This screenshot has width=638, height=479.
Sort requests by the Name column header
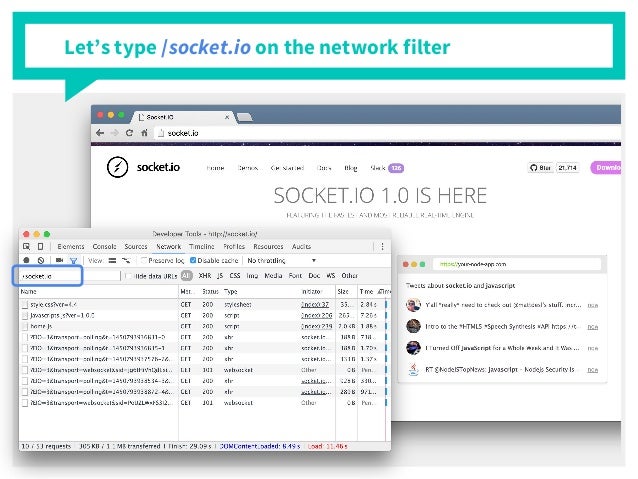(x=99, y=291)
